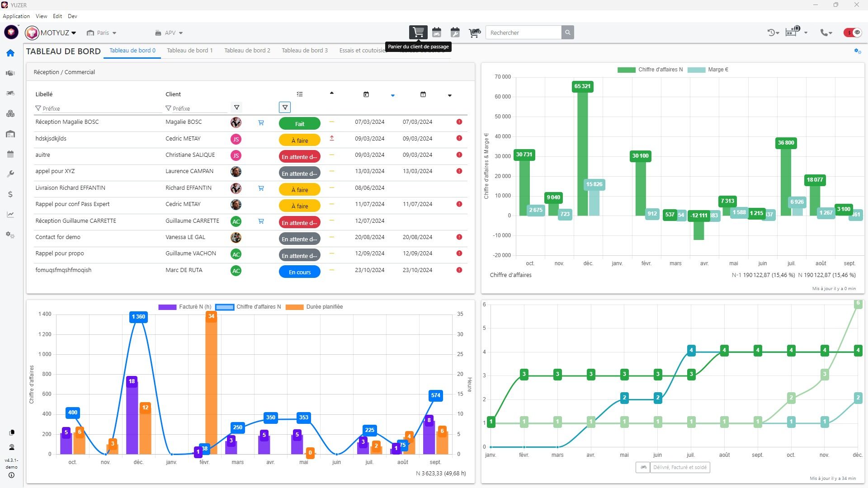Open the warehouse sidebar icon
The image size is (868, 488).
tap(10, 134)
